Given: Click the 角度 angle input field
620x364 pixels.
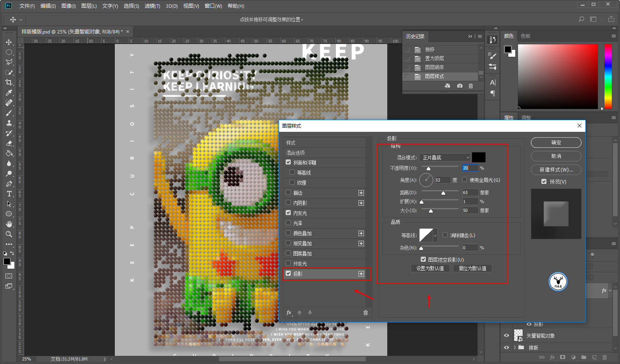Looking at the screenshot, I should click(443, 180).
